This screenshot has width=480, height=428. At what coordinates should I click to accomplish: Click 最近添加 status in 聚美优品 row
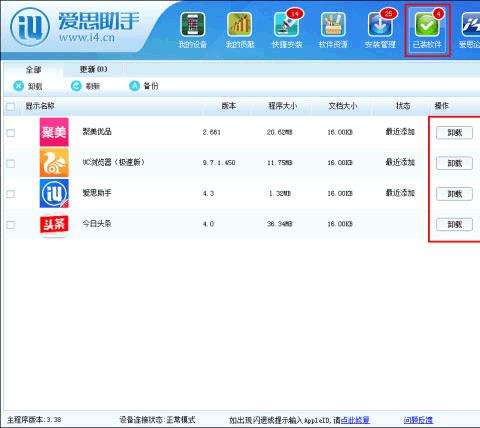(400, 132)
